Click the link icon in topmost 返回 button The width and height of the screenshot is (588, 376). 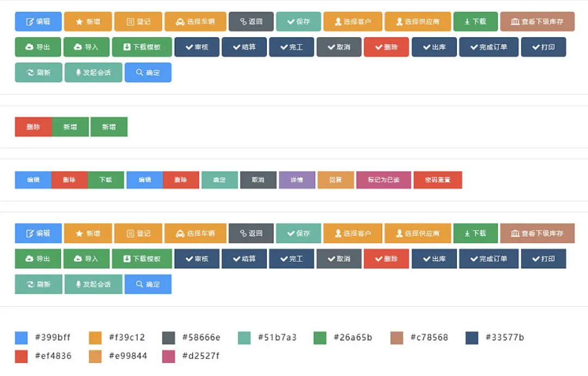click(x=243, y=22)
